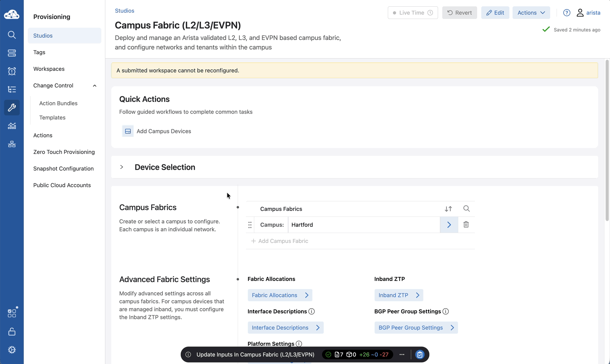Click the Add Campus Devices quick action
This screenshot has height=364, width=610.
[x=157, y=131]
